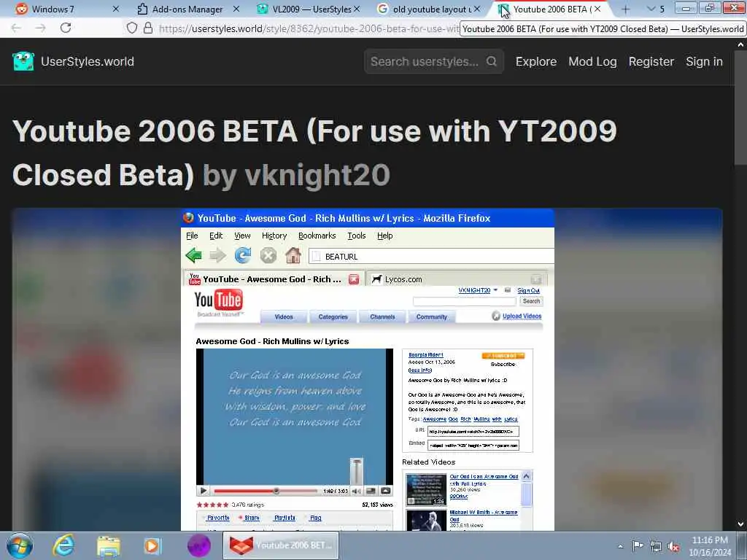The image size is (747, 560).
Task: Expand the list all tabs dropdown
Action: pos(656,9)
